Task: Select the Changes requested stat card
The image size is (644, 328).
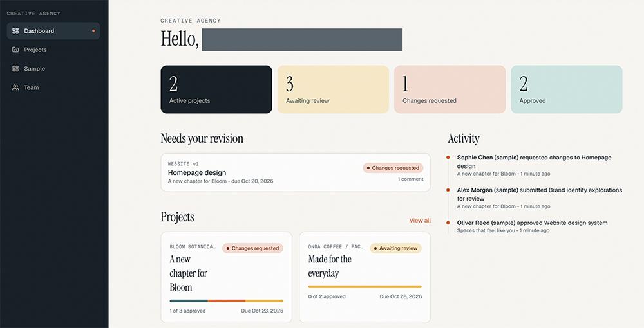Action: 450,89
